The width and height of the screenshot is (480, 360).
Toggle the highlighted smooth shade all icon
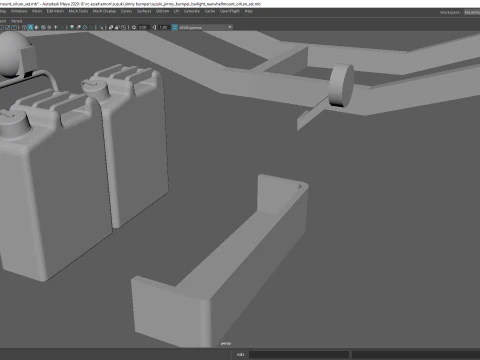click(x=30, y=27)
